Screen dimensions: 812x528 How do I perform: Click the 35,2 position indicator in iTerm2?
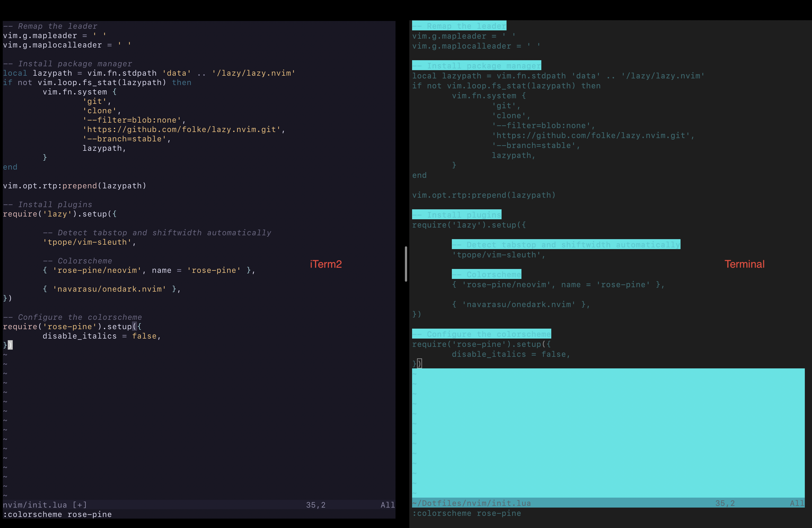pos(316,505)
